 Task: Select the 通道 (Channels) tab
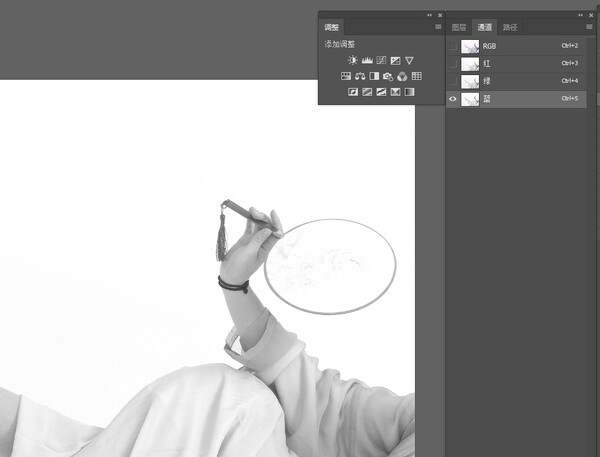click(484, 27)
